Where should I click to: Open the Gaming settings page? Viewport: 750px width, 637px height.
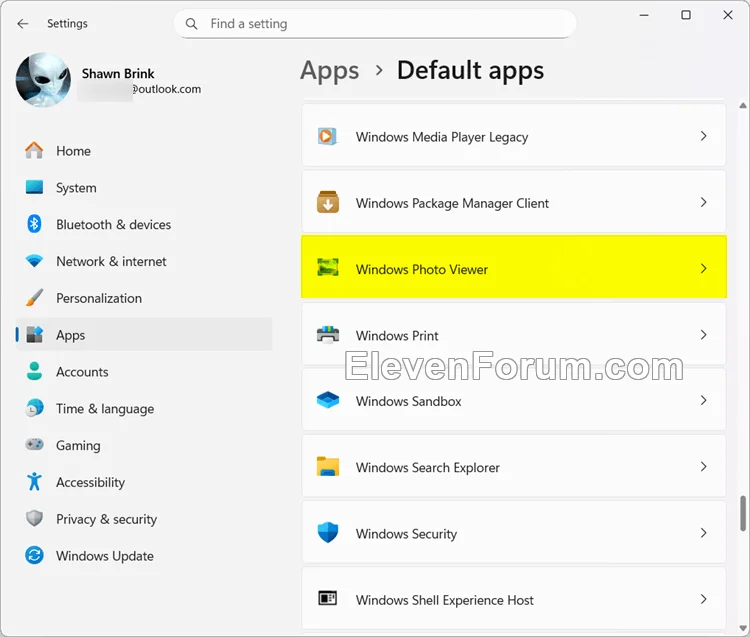(x=144, y=445)
